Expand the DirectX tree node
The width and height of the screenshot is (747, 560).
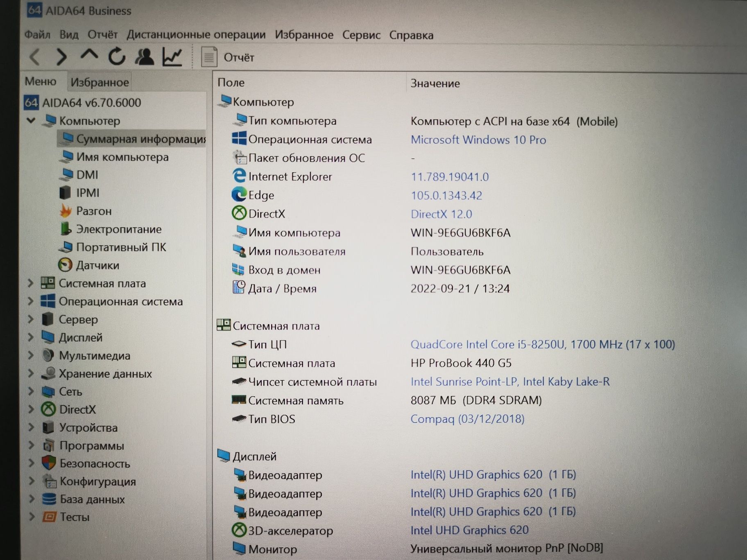click(31, 409)
